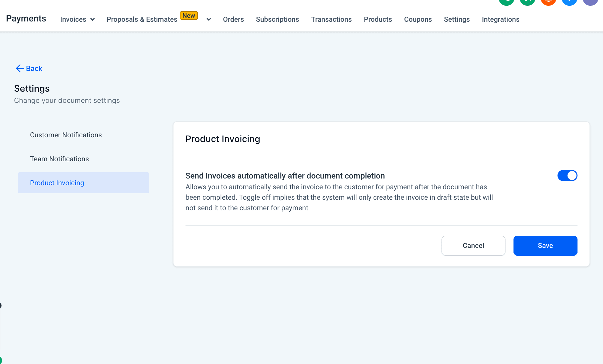Screen dimensions: 603x364
Task: Click the Cancel button
Action: click(473, 246)
